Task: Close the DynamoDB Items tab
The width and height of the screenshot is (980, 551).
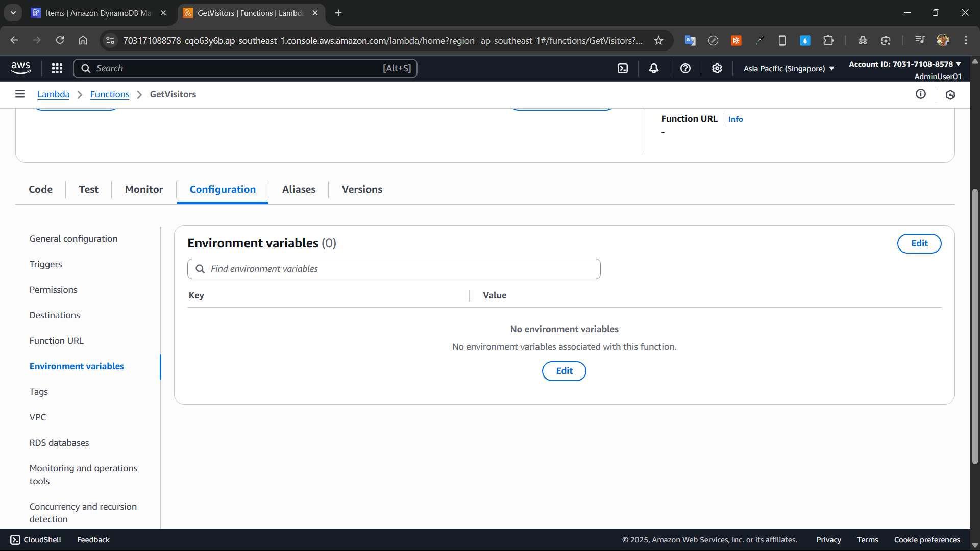Action: point(163,13)
